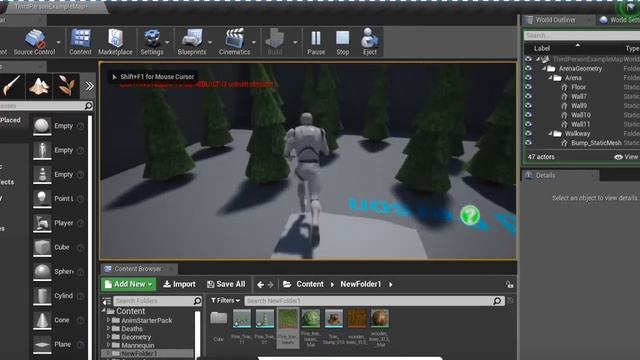Toggle visibility eye for ThirdPersonExampleMap

pos(528,59)
